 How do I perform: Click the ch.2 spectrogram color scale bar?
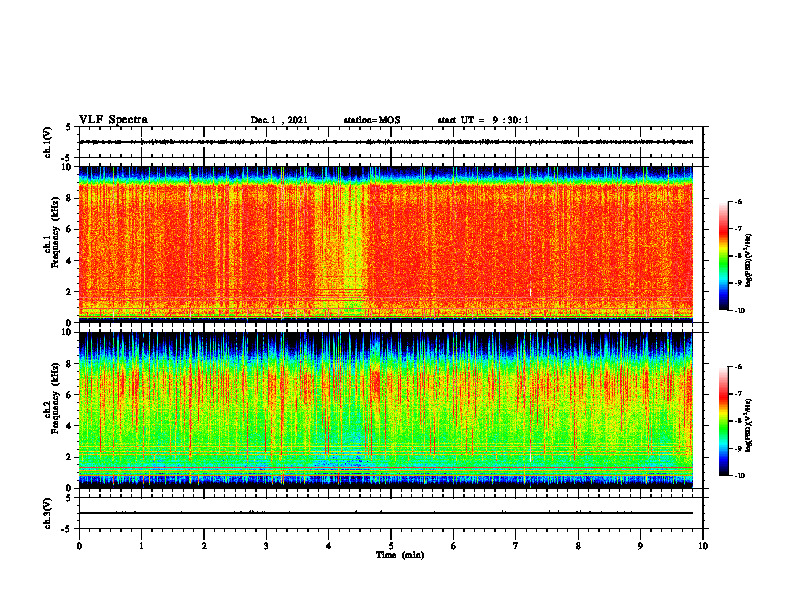click(x=723, y=421)
